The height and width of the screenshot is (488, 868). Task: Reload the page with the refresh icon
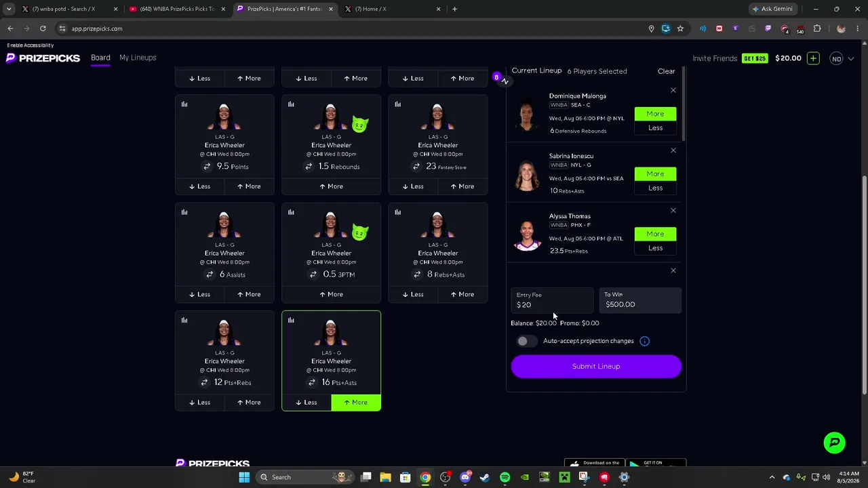click(x=43, y=28)
